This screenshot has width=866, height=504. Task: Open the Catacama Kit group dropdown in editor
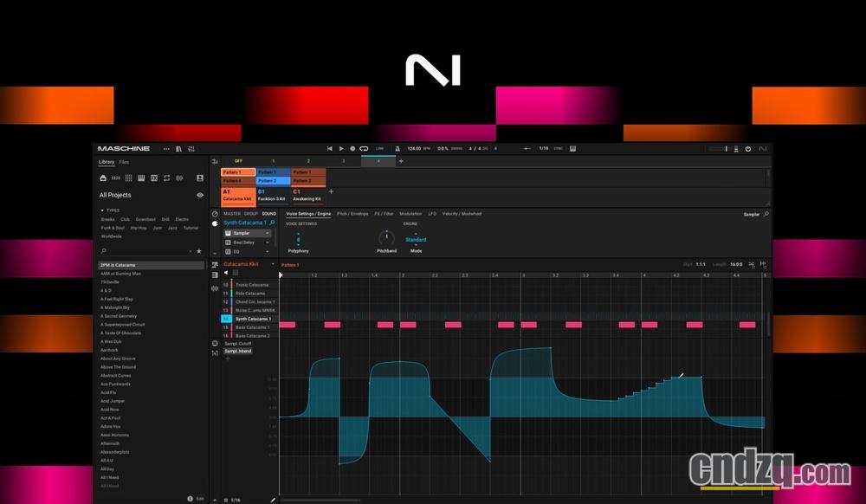coord(272,264)
